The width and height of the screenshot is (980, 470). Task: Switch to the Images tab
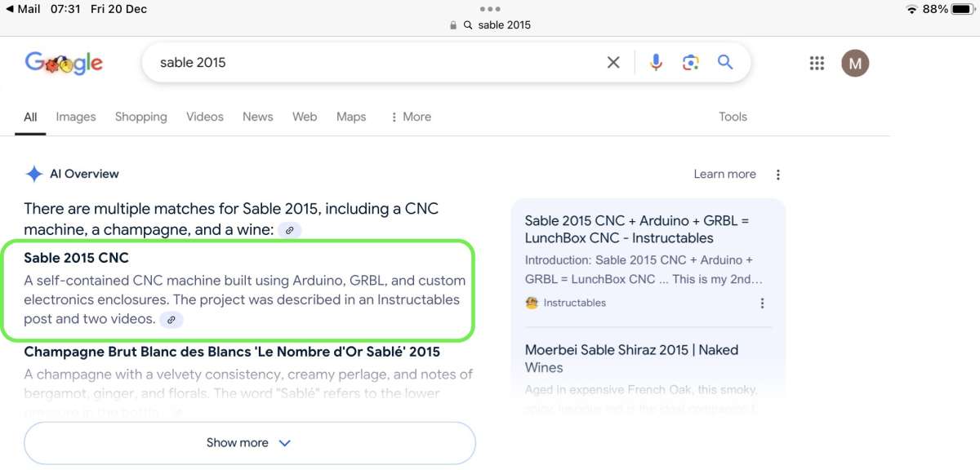pyautogui.click(x=76, y=117)
